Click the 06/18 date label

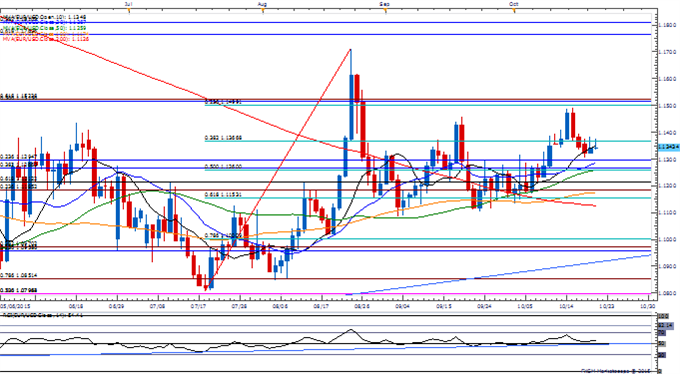(x=76, y=306)
